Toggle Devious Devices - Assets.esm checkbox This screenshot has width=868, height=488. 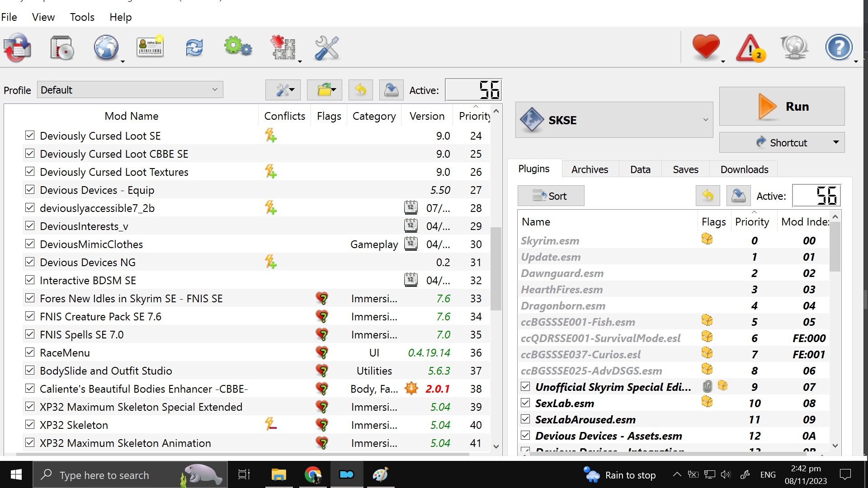pos(525,435)
